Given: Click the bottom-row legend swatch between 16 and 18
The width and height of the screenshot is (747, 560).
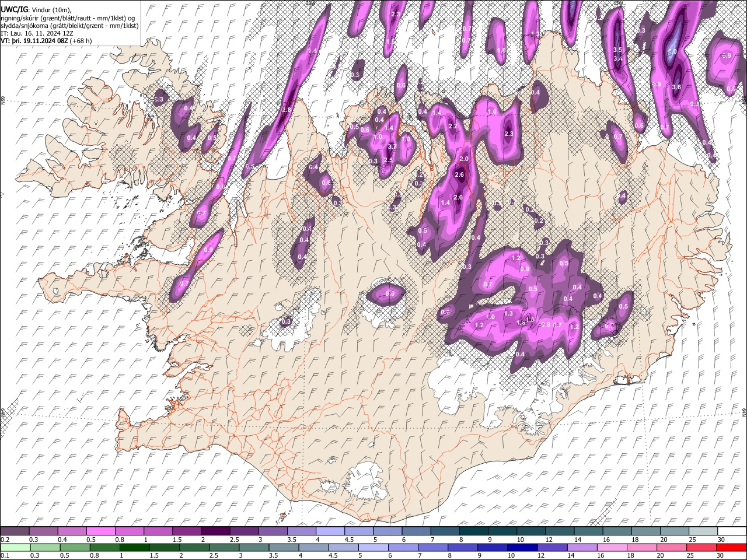Looking at the screenshot, I should [613, 547].
